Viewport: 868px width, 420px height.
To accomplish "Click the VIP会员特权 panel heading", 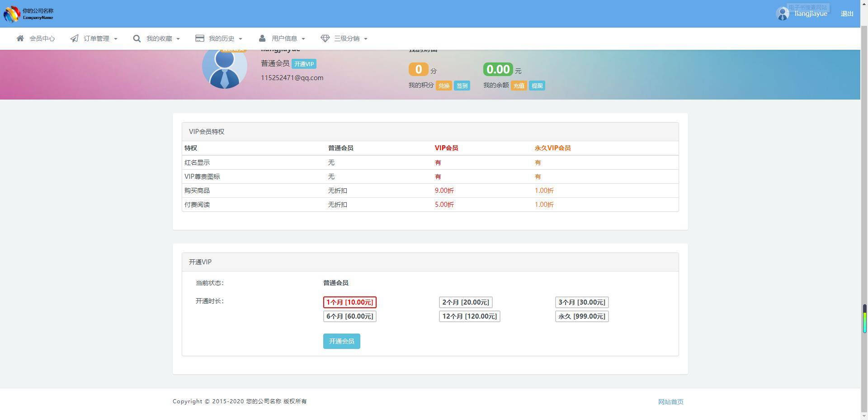I will tap(207, 132).
